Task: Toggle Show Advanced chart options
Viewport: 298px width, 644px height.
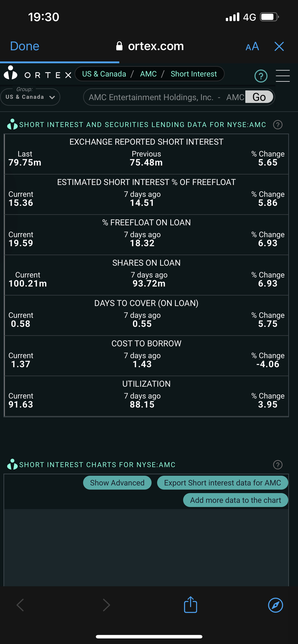Action: [117, 482]
